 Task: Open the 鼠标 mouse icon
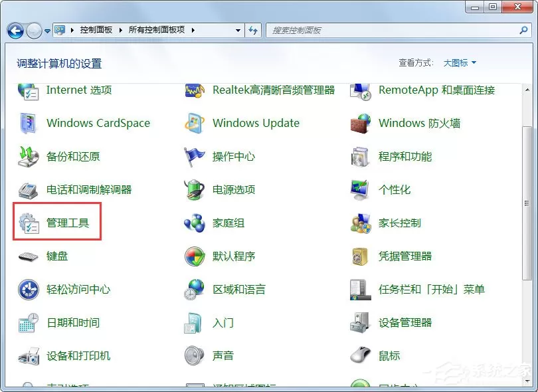pos(360,355)
